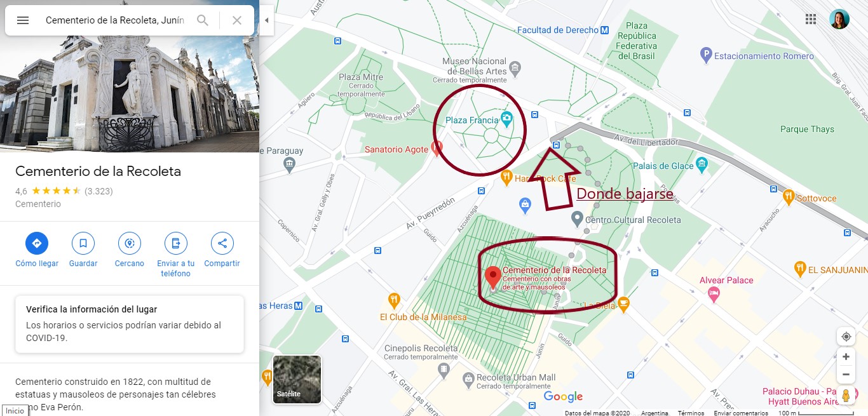
Task: Open the Google apps grid
Action: tap(811, 19)
